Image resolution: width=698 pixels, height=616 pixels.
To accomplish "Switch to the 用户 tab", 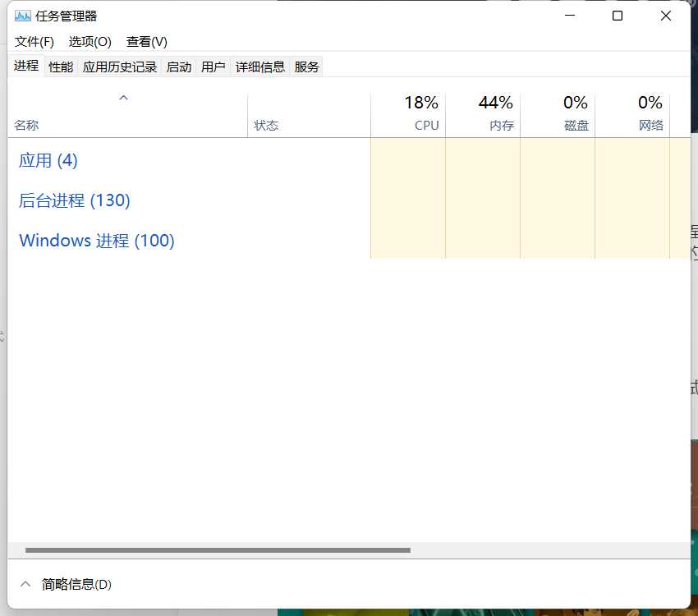I will point(213,67).
